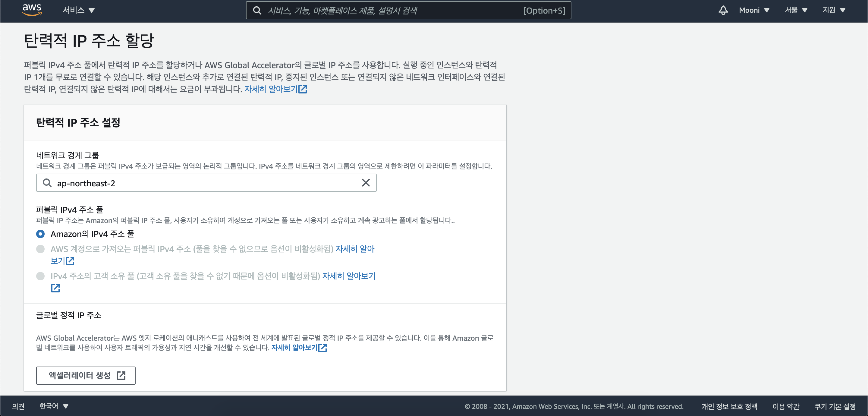Open the 서비스 services menu
The image size is (868, 416).
(78, 10)
